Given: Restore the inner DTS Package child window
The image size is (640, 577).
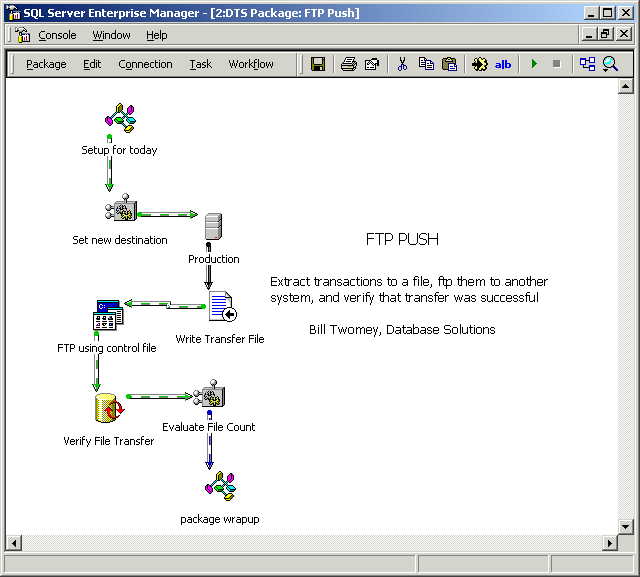Looking at the screenshot, I should [606, 33].
